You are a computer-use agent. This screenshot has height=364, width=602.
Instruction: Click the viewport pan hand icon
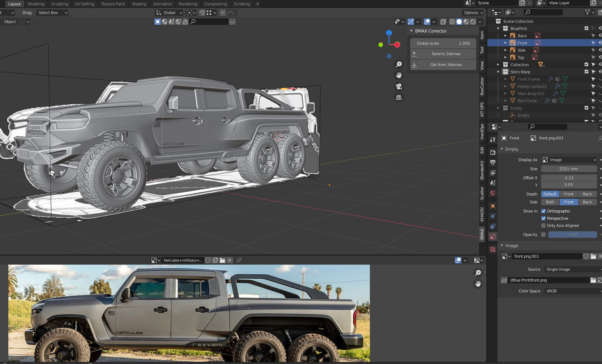(399, 75)
